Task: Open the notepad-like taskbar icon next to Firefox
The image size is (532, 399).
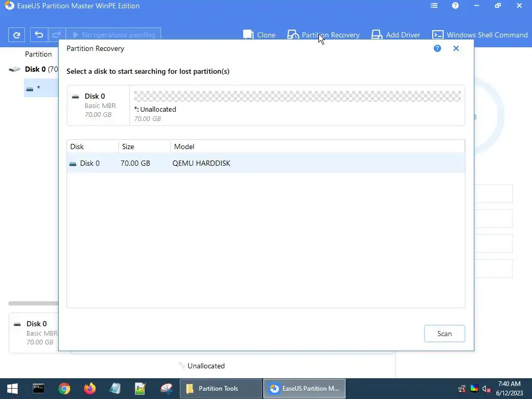Action: click(115, 389)
